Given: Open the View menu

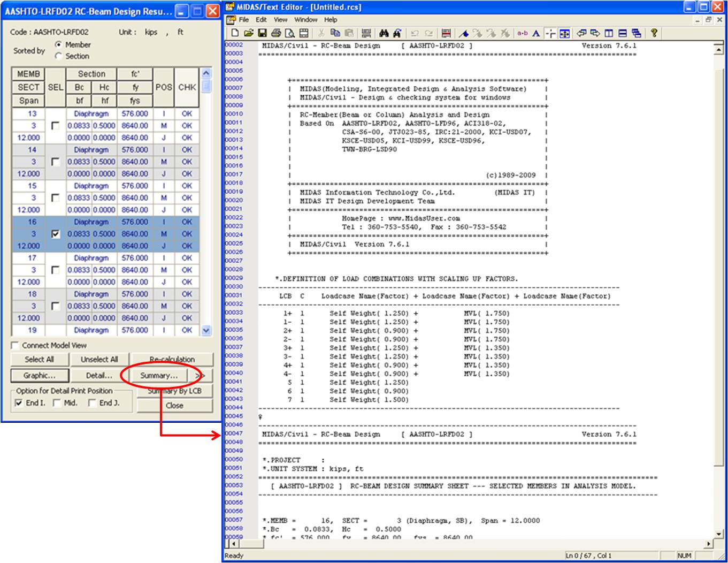Looking at the screenshot, I should click(x=281, y=20).
